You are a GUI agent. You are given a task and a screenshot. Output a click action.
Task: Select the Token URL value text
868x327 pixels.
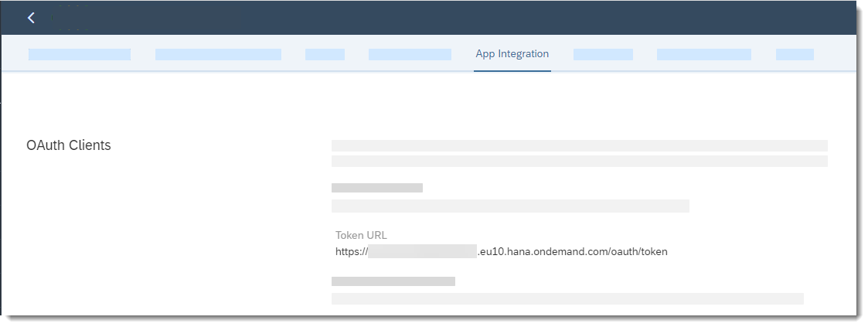(501, 252)
